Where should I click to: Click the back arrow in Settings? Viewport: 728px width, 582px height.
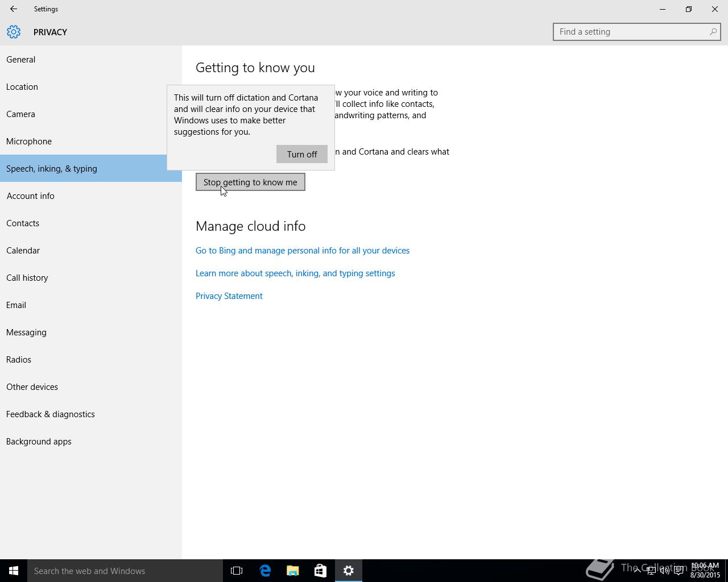pos(13,9)
